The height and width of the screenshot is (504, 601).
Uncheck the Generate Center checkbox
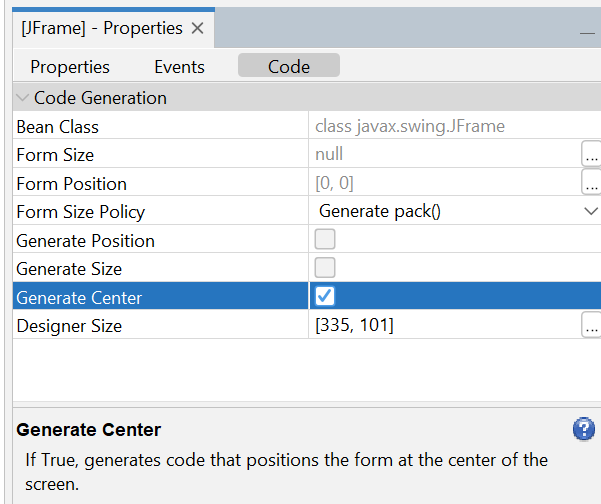point(325,296)
